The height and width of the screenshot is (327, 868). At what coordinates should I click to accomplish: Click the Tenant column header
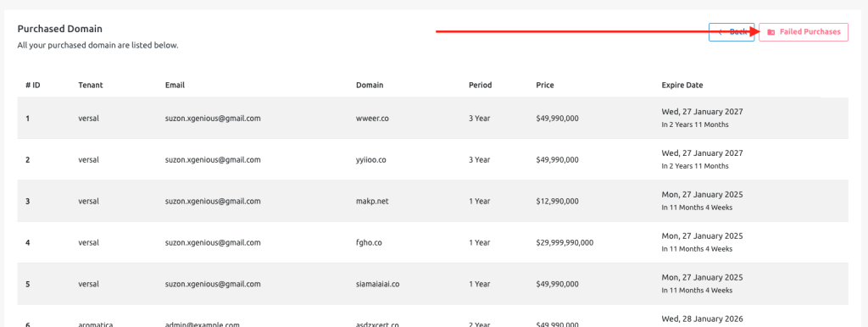coord(91,86)
